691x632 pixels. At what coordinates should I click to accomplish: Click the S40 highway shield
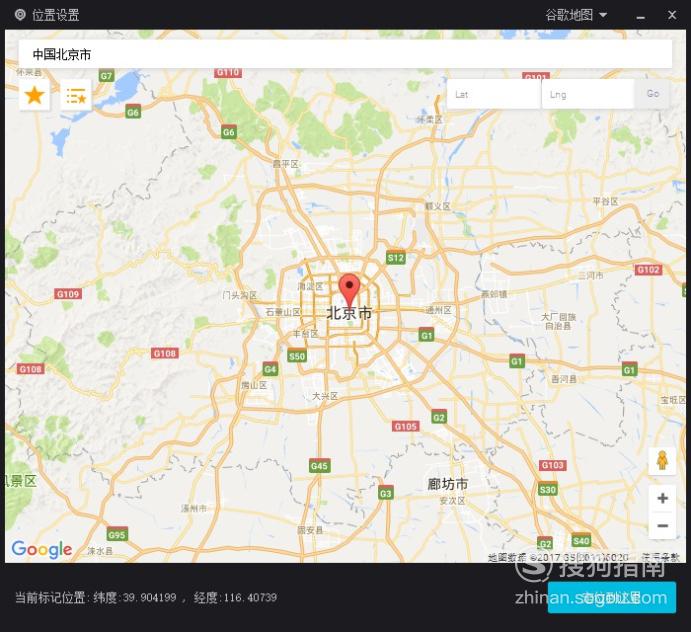pos(581,541)
